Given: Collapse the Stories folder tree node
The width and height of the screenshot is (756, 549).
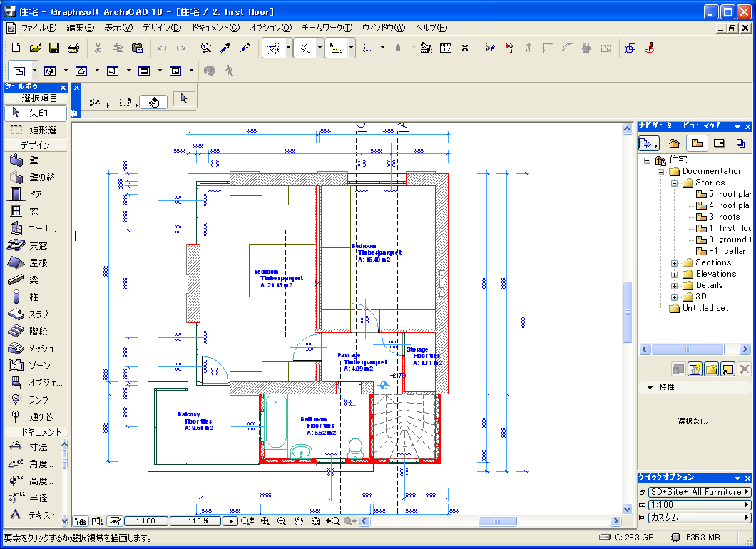Looking at the screenshot, I should [675, 183].
